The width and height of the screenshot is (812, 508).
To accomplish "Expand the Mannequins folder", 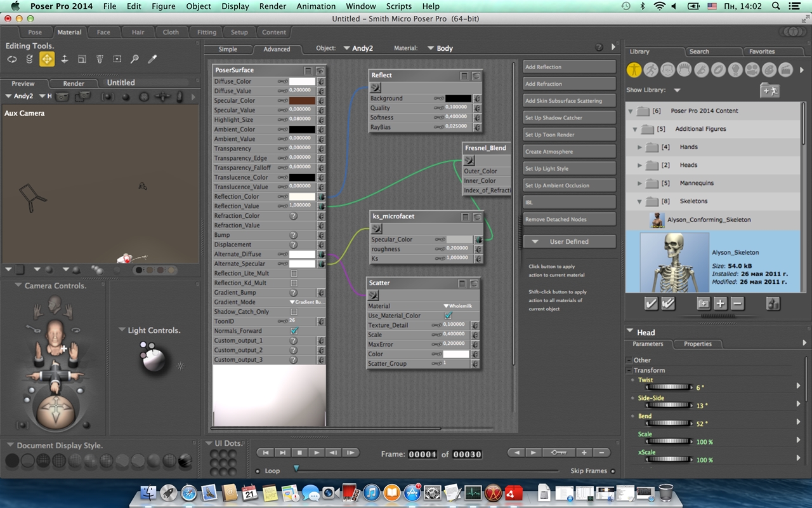I will [x=640, y=183].
